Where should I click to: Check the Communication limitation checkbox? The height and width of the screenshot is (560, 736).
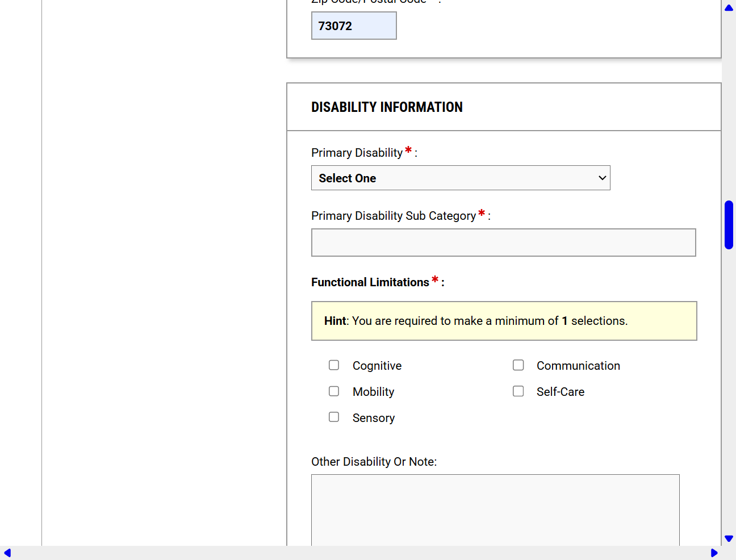(x=518, y=365)
